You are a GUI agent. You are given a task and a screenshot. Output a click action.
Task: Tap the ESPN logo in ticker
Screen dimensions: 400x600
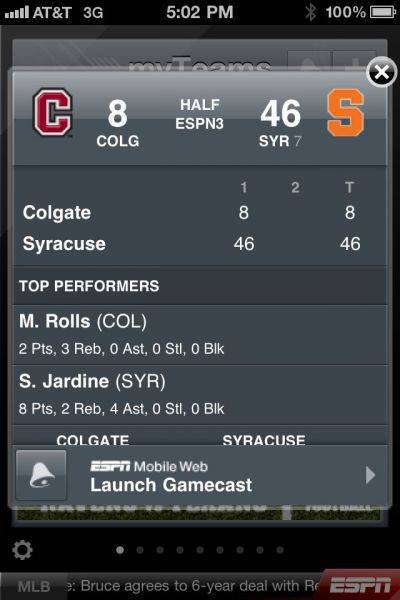point(360,585)
